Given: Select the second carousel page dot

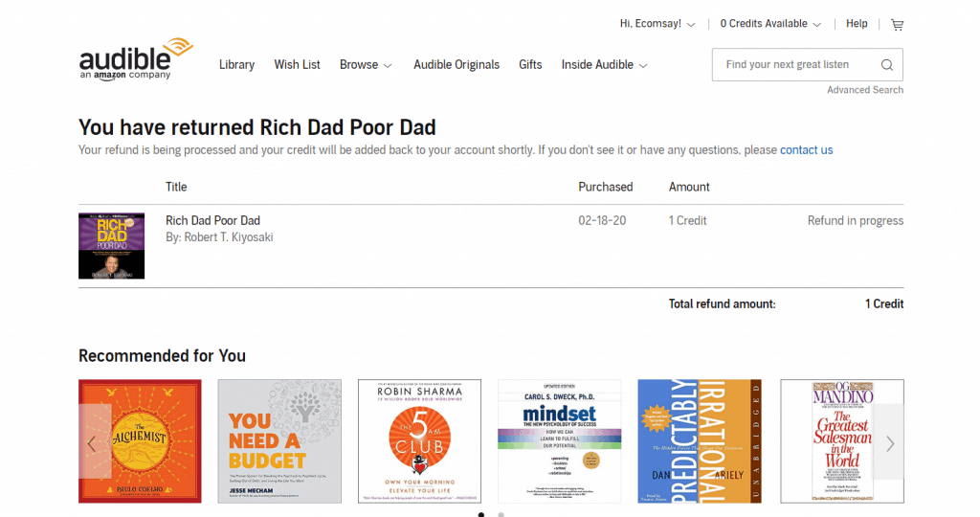Looking at the screenshot, I should [501, 514].
